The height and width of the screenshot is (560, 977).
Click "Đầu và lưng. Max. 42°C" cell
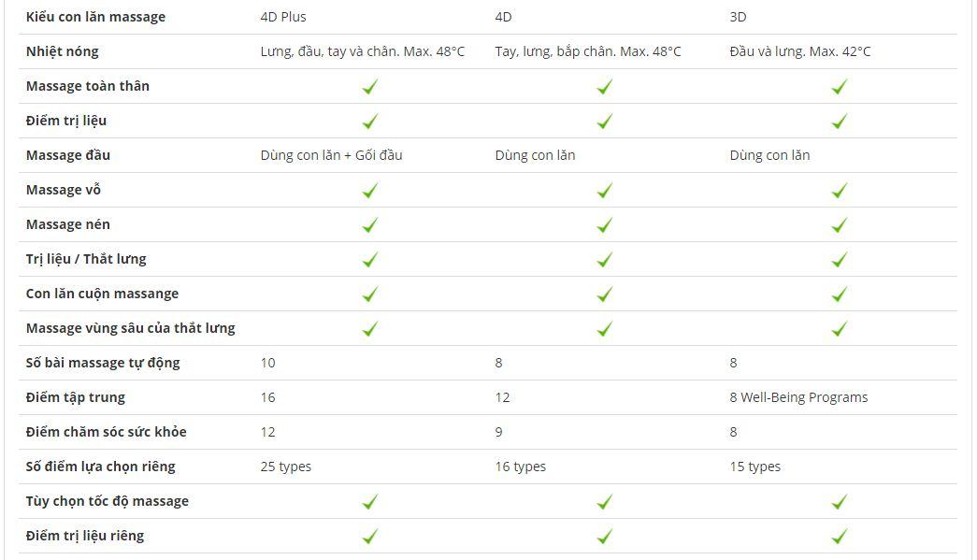pyautogui.click(x=799, y=51)
